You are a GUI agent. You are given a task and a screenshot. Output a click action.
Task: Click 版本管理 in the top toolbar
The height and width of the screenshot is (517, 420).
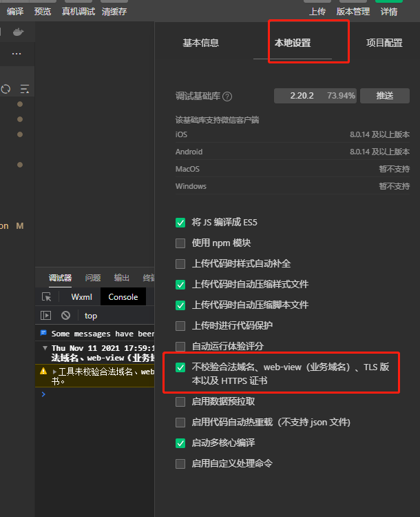point(353,12)
